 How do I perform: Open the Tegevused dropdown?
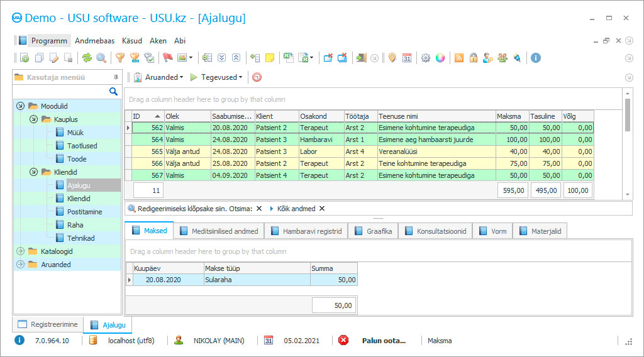click(x=219, y=77)
